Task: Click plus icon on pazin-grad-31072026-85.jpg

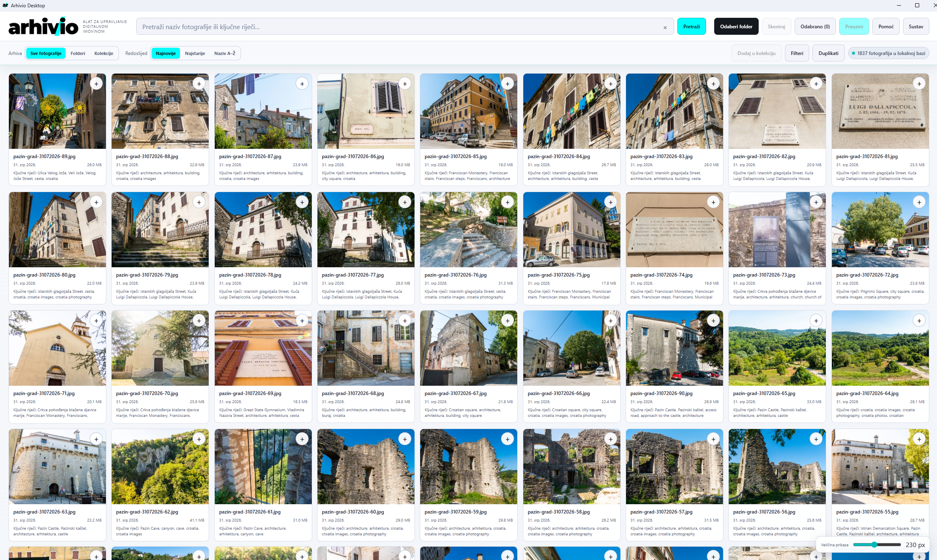Action: coord(508,84)
